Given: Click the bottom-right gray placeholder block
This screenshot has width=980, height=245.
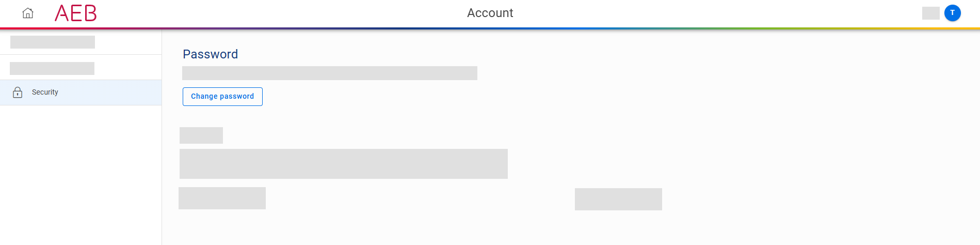Looking at the screenshot, I should point(618,199).
